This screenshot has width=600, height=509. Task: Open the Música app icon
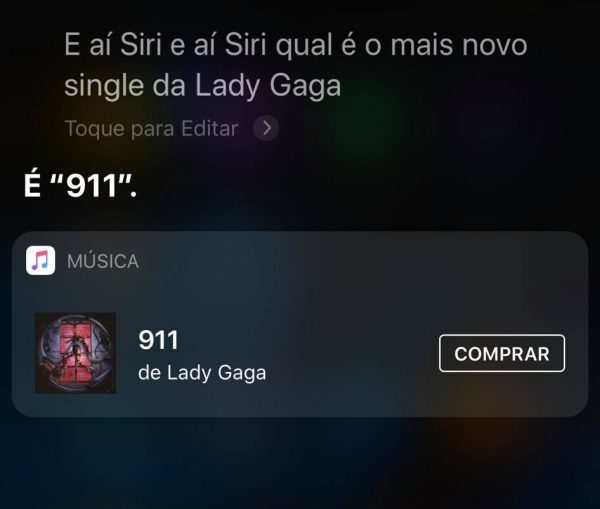(41, 261)
